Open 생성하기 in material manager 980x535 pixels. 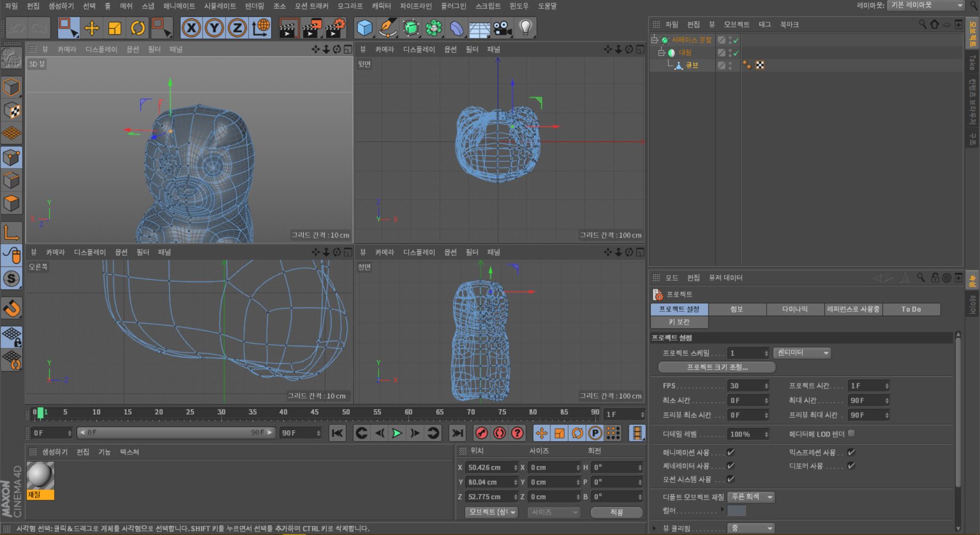55,452
